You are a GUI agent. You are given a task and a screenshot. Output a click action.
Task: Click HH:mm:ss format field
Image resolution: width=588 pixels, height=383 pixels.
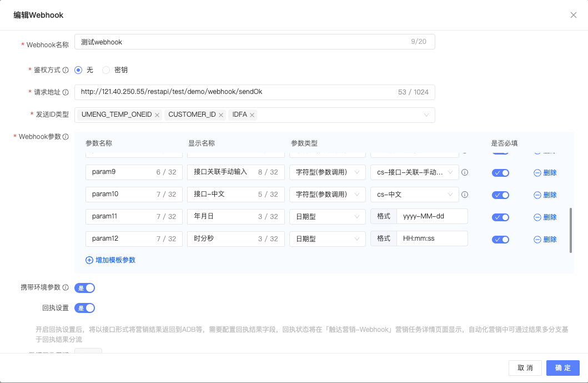[x=432, y=238]
